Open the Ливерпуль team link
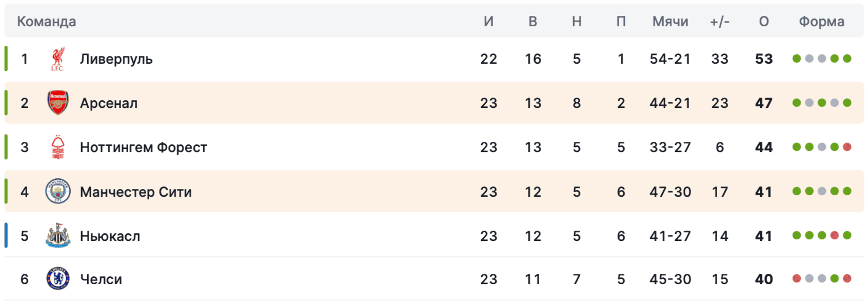This screenshot has height=301, width=868. tap(116, 59)
